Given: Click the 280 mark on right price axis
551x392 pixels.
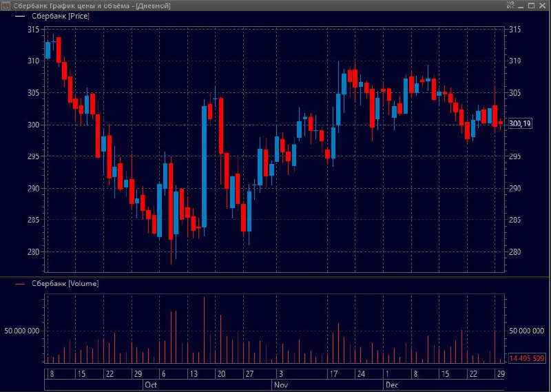Looking at the screenshot, I should [x=514, y=251].
